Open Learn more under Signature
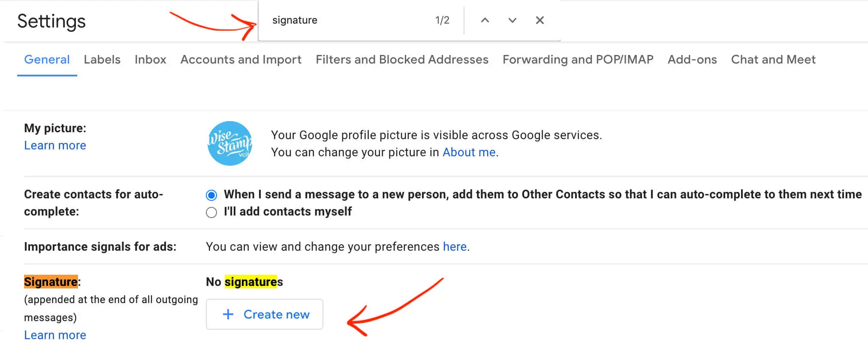Viewport: 868px width, 352px height. click(x=54, y=335)
